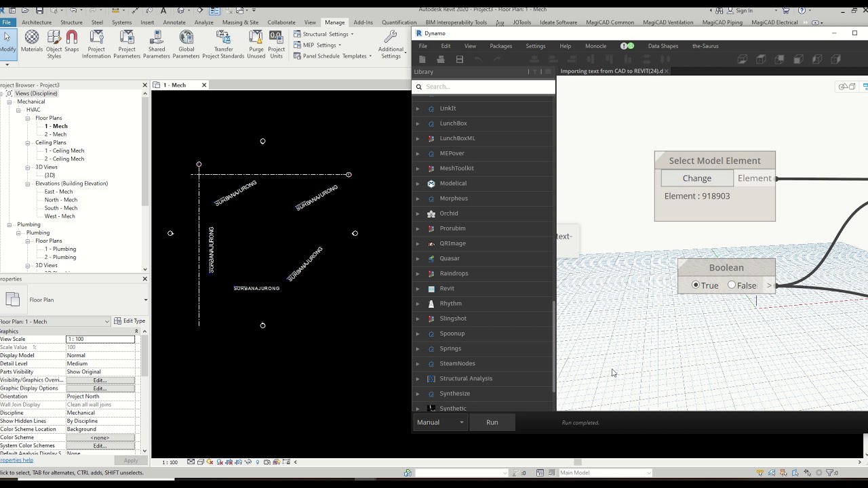Open the Collaborate ribbon tab
Image resolution: width=868 pixels, height=488 pixels.
(x=281, y=22)
